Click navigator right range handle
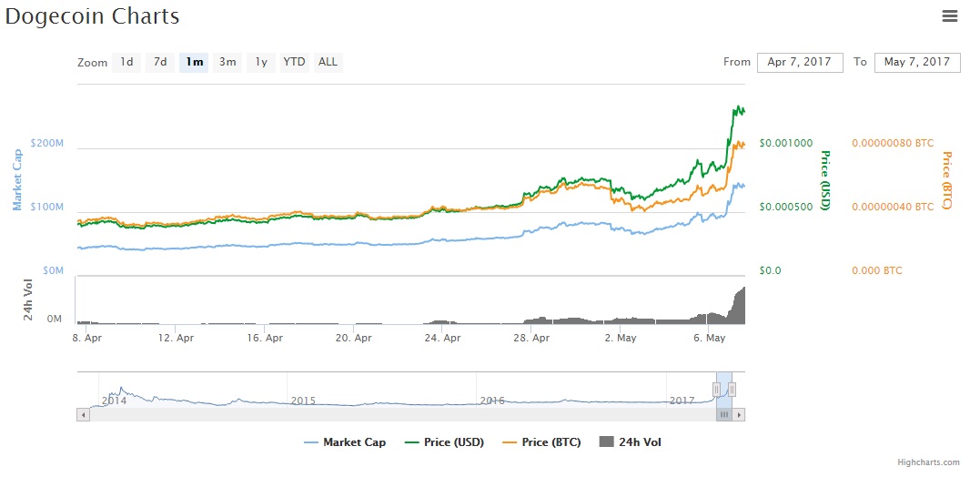 tap(732, 390)
